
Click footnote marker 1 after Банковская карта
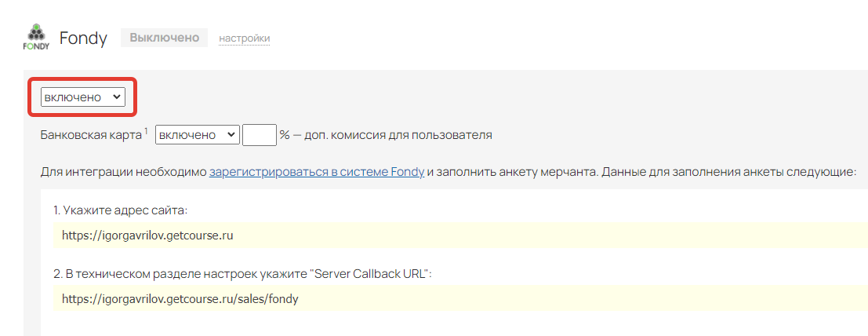point(146,131)
